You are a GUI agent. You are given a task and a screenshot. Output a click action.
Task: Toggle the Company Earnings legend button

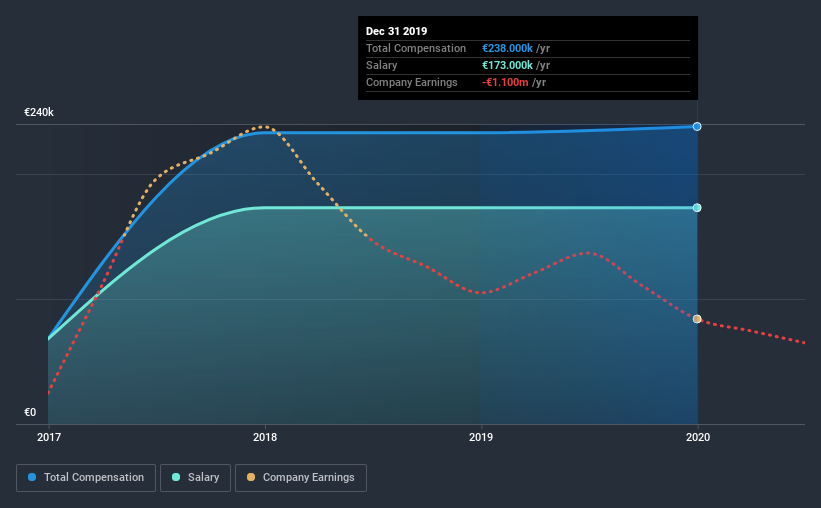[x=301, y=478]
